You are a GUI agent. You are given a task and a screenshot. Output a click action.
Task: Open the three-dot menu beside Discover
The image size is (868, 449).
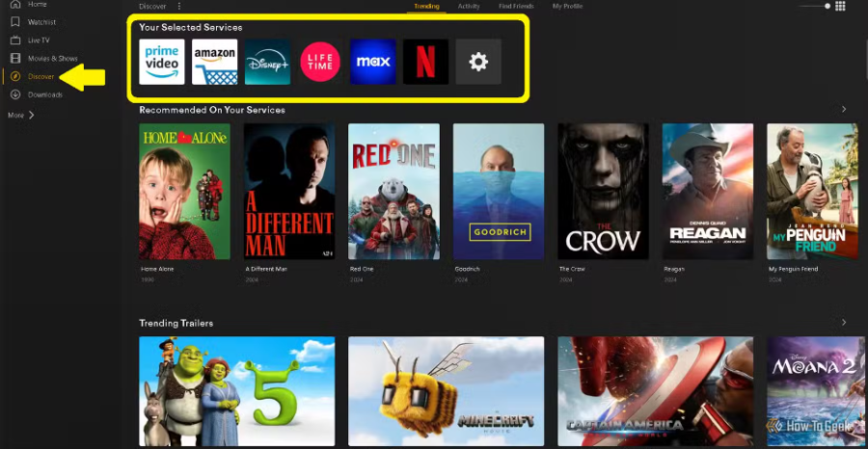[178, 7]
